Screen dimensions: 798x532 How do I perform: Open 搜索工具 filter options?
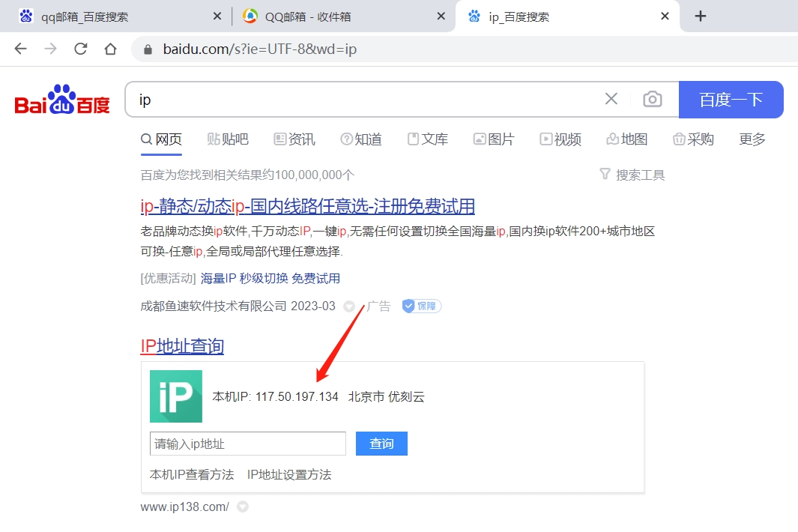pyautogui.click(x=632, y=175)
